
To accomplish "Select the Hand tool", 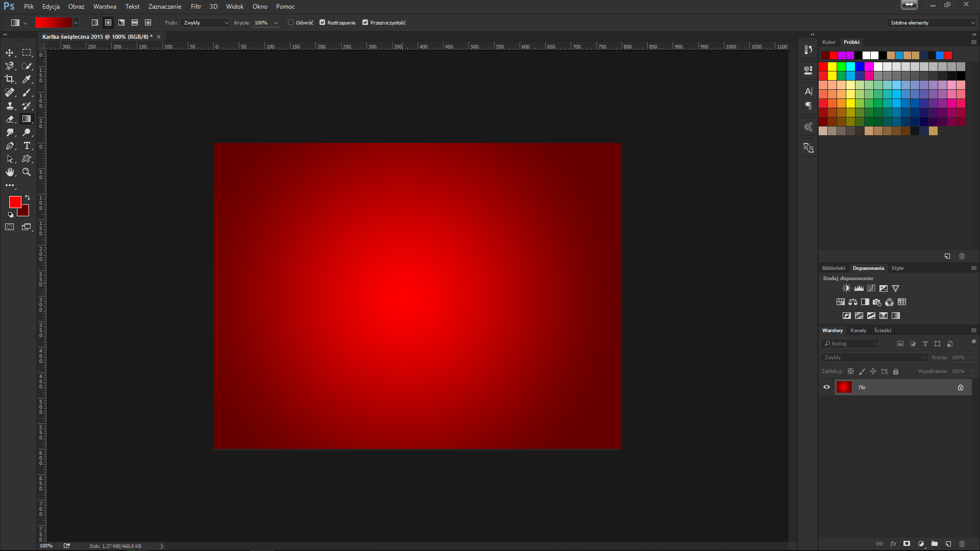I will coord(10,172).
